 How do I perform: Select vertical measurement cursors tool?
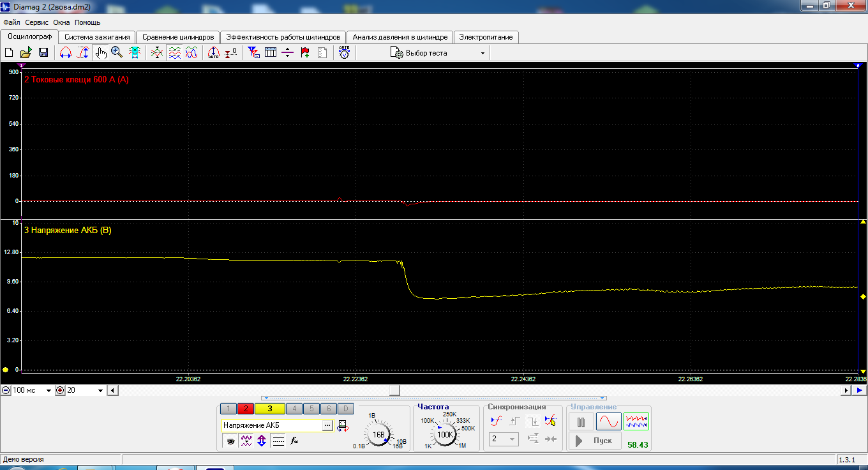coord(83,53)
